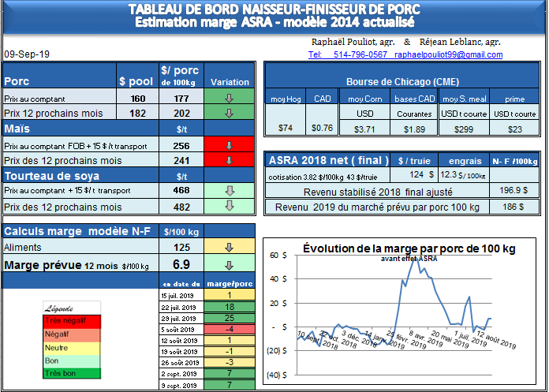Viewport: 549px width, 392px height.
Task: Click the red arrow for Maïs 12 prochains mois
Action: coord(230,160)
